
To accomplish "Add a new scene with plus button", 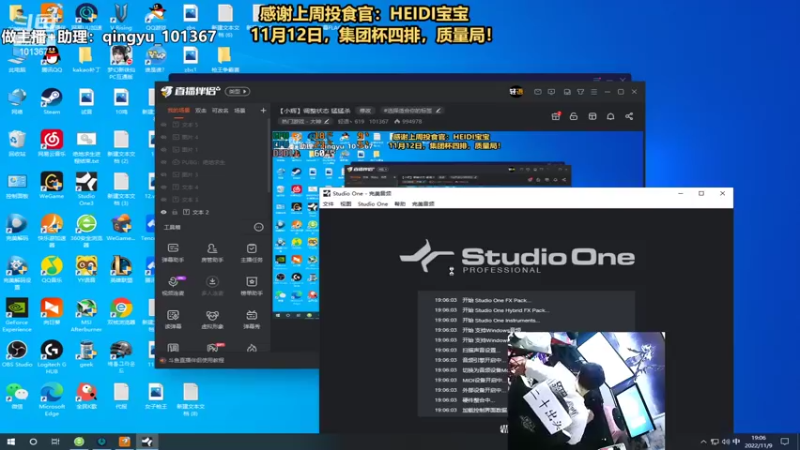I will [263, 110].
